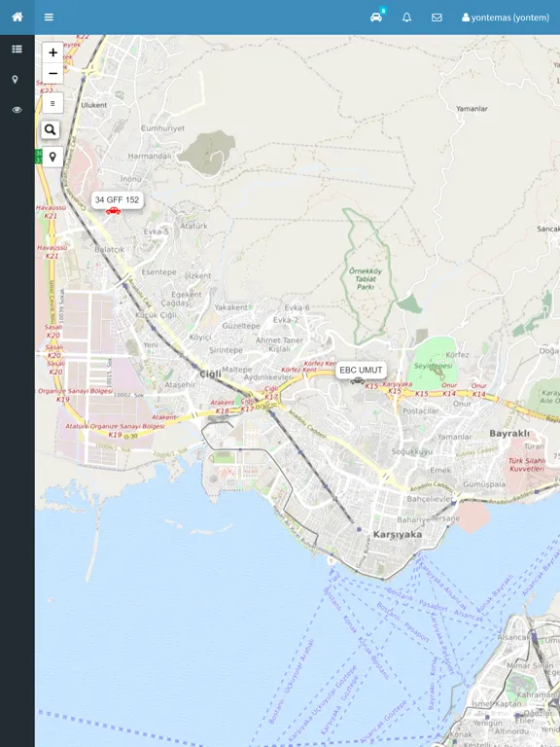Go to the home dashboard icon
The width and height of the screenshot is (560, 747).
[x=17, y=18]
